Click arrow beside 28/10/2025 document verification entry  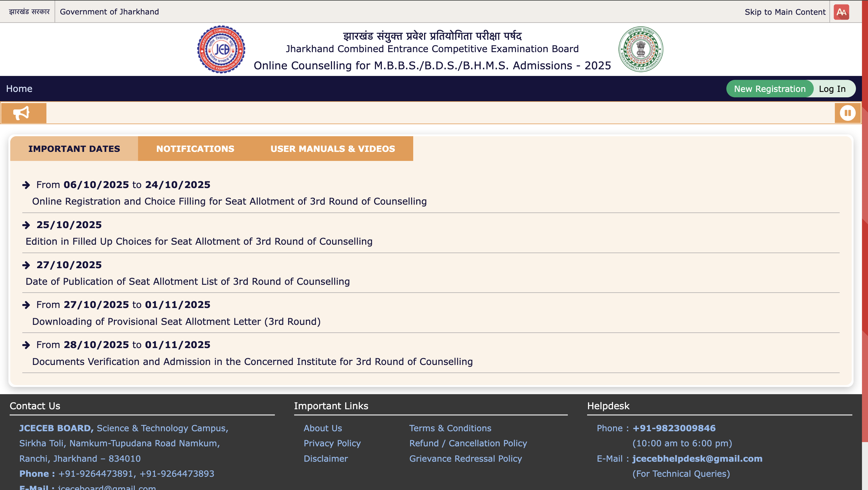(x=26, y=345)
